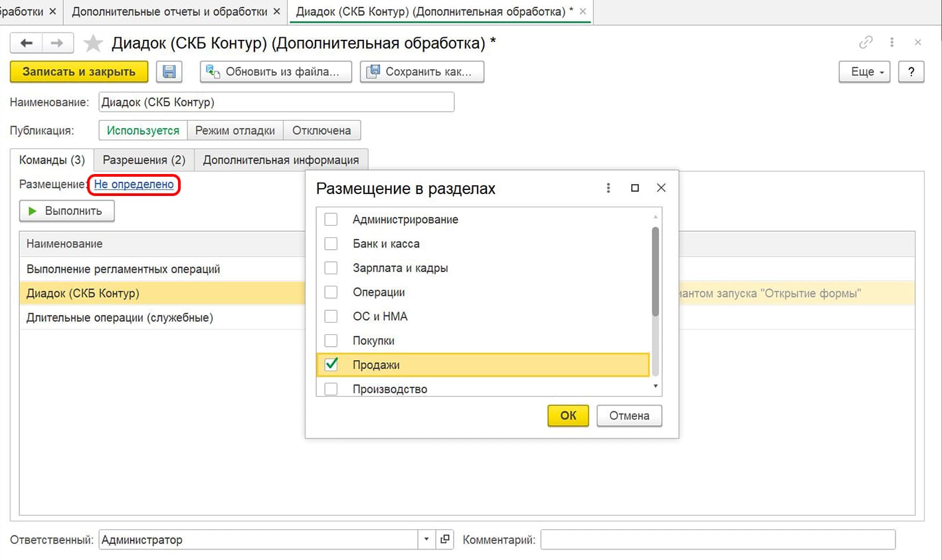Open the Дополнительная информация tab
The width and height of the screenshot is (942, 560).
point(281,159)
